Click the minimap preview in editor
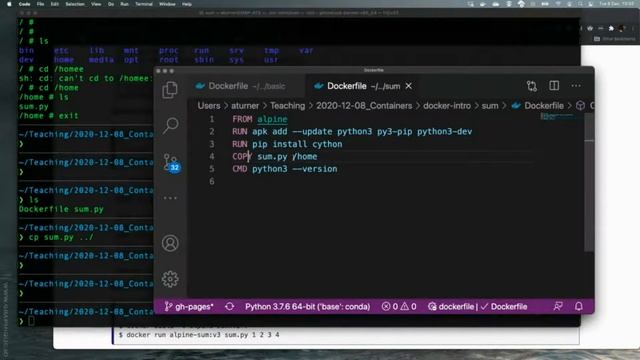 [558, 117]
